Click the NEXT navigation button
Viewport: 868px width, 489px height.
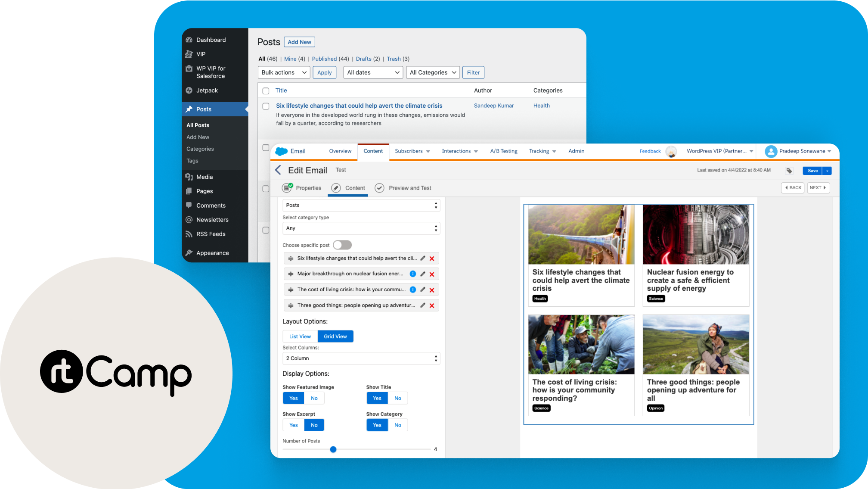[818, 188]
